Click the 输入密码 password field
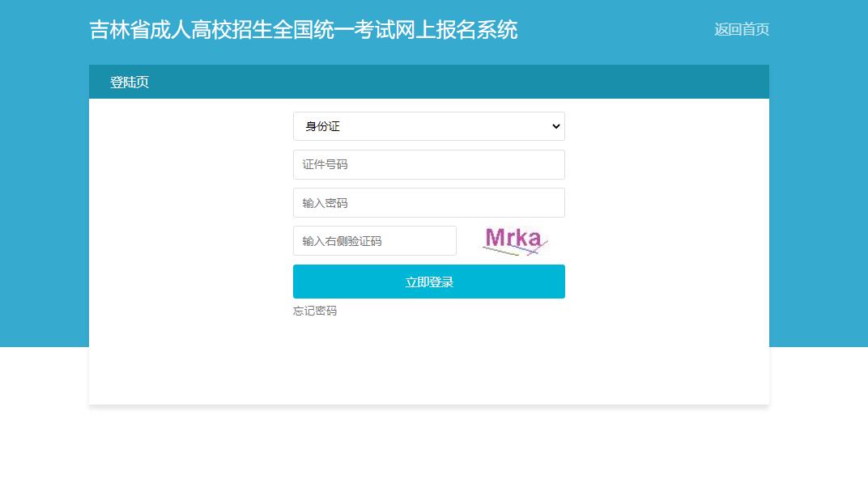The height and width of the screenshot is (483, 868). (428, 202)
